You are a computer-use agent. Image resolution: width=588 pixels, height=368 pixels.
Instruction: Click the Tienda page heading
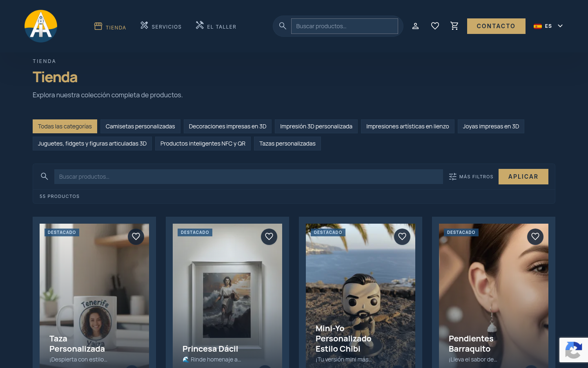[x=55, y=77]
